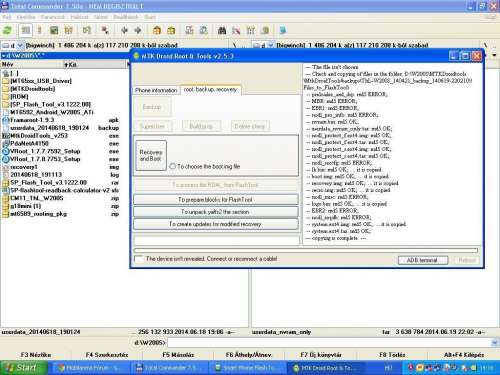This screenshot has height=375, width=500.
Task: Switch to Smart Phone Flash Tool taskbar item
Action: click(x=248, y=368)
